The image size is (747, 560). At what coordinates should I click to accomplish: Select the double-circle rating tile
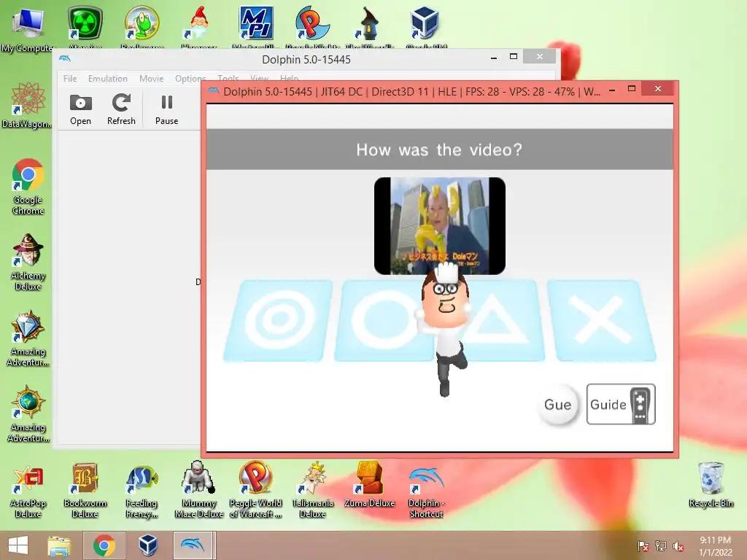pyautogui.click(x=278, y=321)
